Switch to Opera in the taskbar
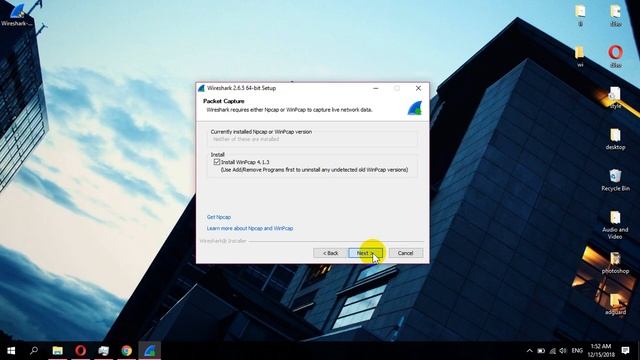The width and height of the screenshot is (640, 360). pos(80,351)
